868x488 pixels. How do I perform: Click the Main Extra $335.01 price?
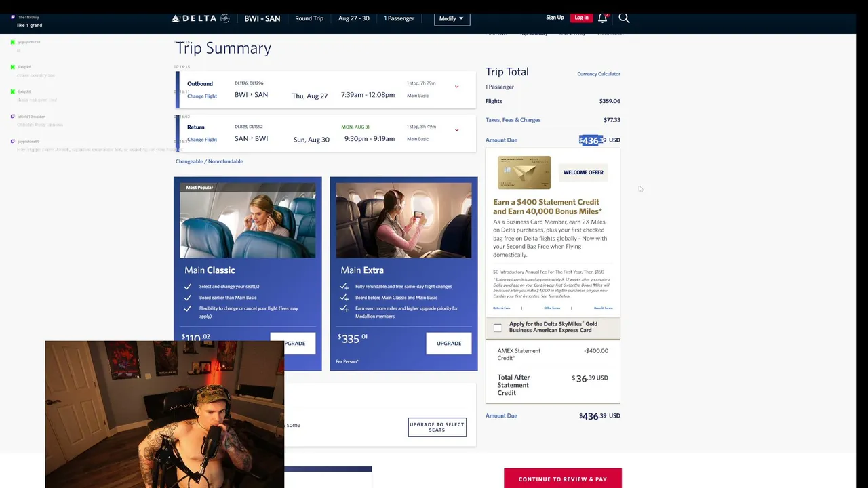(x=353, y=338)
